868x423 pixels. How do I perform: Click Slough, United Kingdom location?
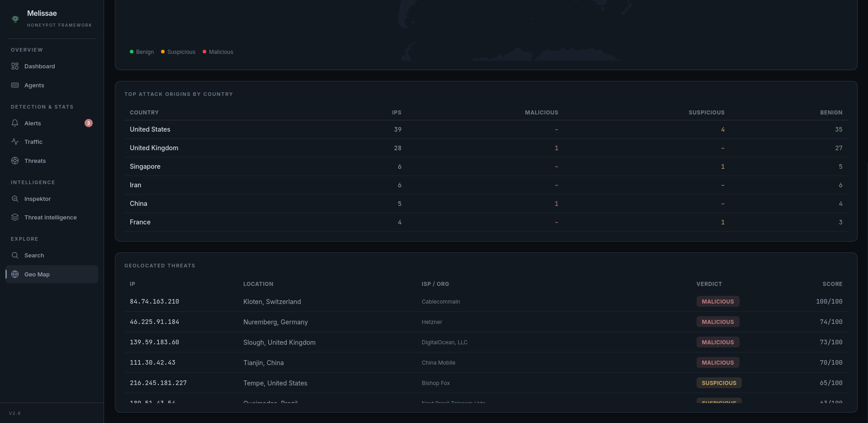pyautogui.click(x=280, y=342)
